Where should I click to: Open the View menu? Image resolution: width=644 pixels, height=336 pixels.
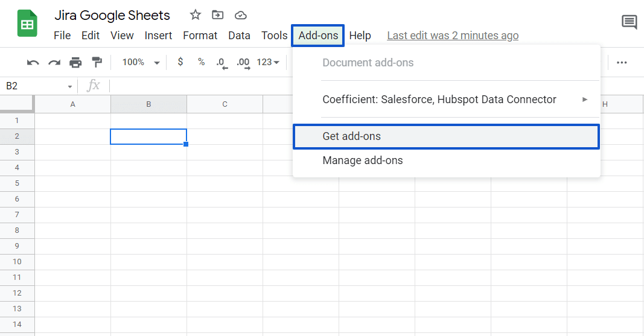pyautogui.click(x=122, y=36)
